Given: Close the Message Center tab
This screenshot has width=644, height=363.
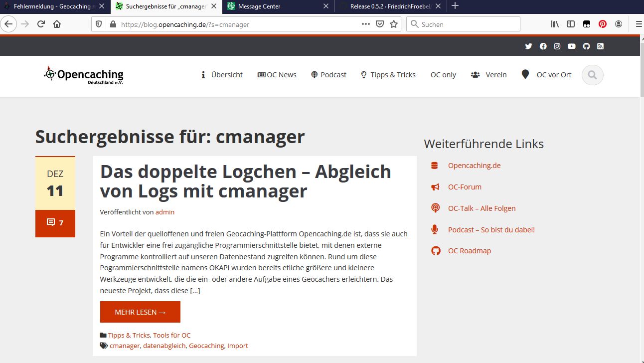Looking at the screenshot, I should coord(326,6).
